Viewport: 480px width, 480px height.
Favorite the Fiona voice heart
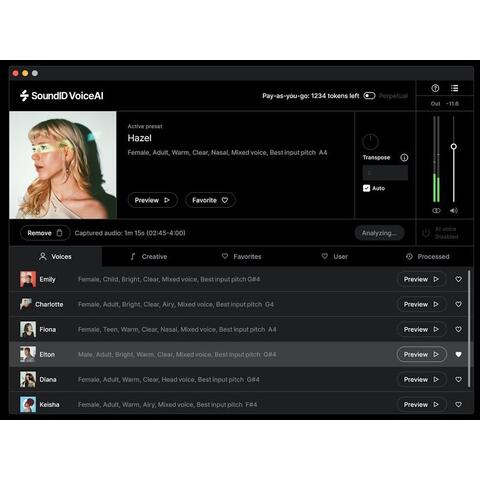(458, 329)
